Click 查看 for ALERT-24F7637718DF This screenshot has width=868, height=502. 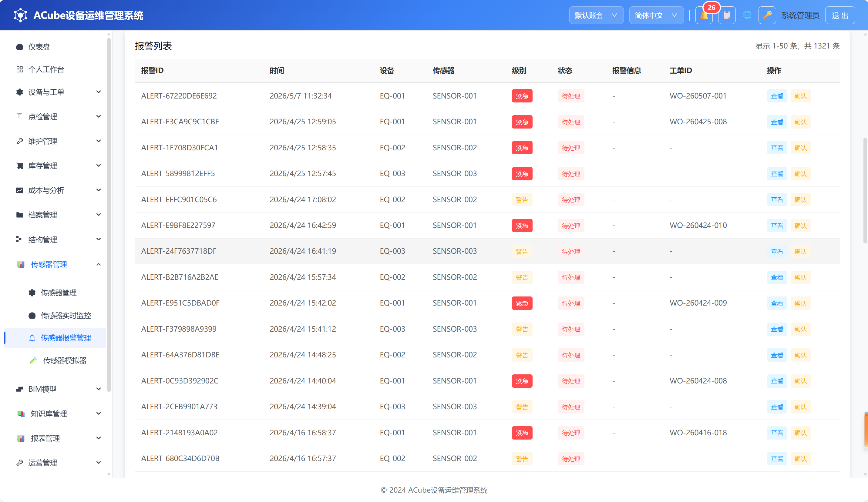777,252
